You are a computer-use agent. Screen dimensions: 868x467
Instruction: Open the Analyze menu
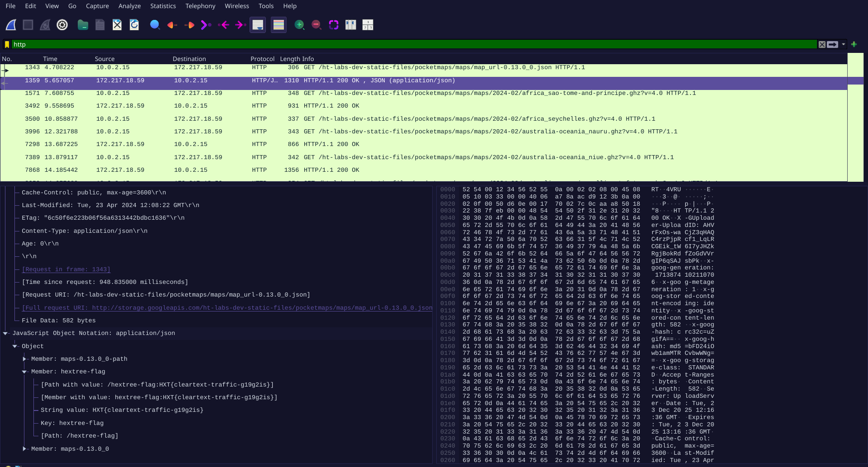click(x=129, y=6)
